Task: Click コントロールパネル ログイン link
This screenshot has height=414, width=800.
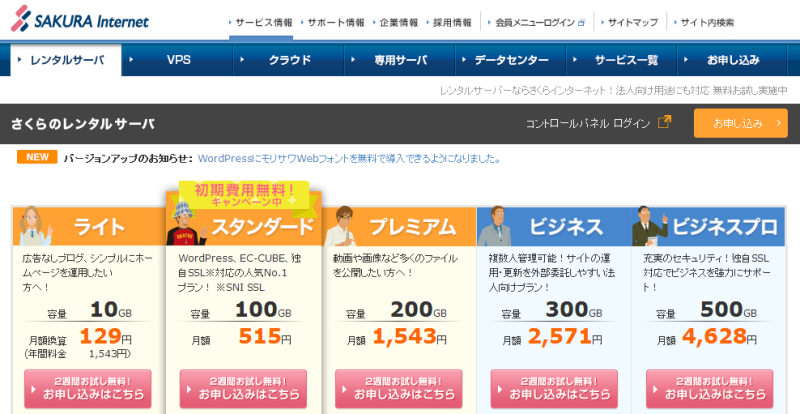Action: [x=588, y=123]
